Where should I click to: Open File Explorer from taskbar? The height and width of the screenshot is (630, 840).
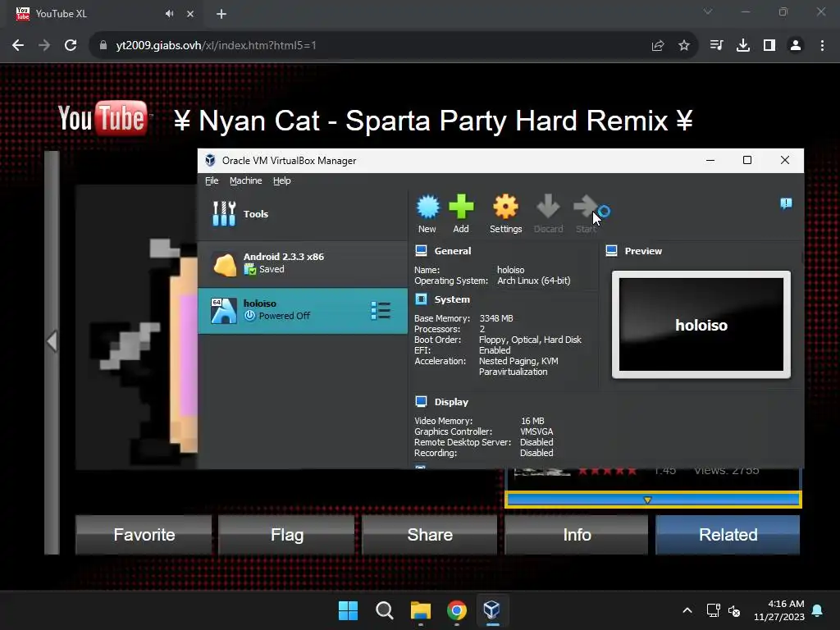[x=421, y=609]
